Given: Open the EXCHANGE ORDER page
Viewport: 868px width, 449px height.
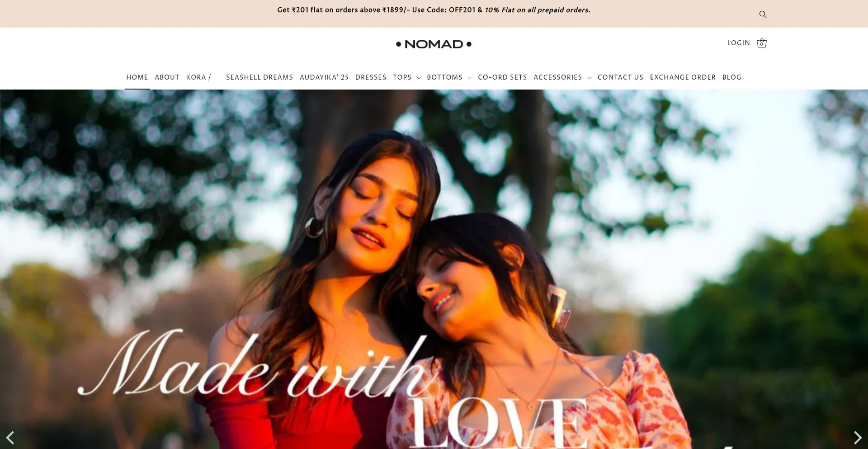Looking at the screenshot, I should point(683,77).
